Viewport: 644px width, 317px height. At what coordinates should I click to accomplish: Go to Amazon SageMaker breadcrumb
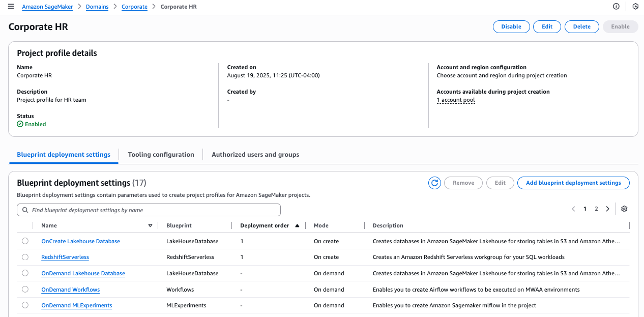pos(47,7)
